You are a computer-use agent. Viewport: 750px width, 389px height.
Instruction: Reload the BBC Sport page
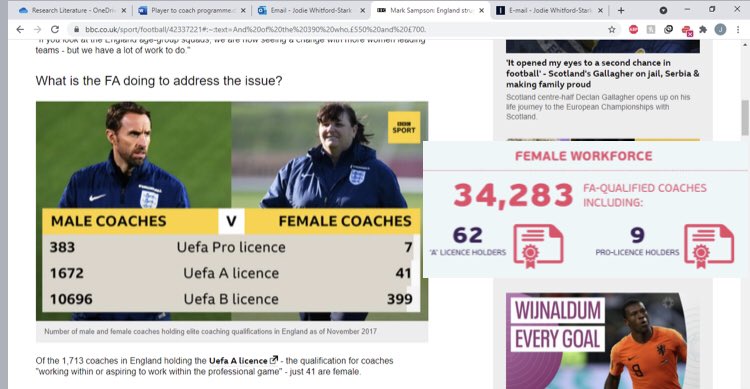(x=55, y=30)
